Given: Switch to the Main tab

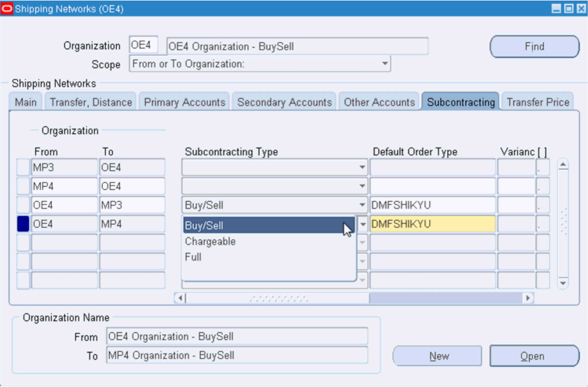Looking at the screenshot, I should [x=25, y=102].
